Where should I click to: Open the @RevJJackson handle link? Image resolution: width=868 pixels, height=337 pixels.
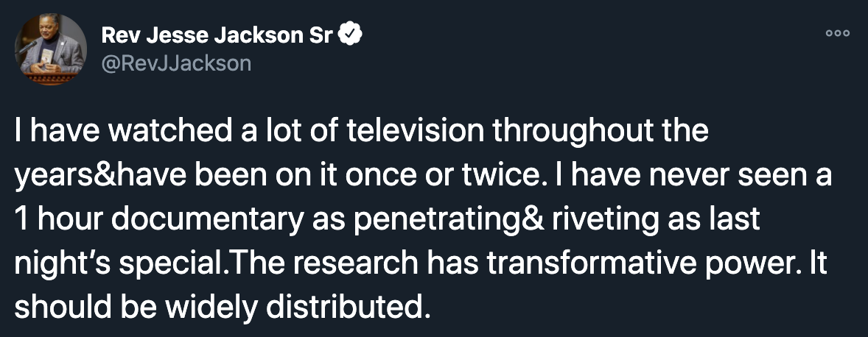(176, 63)
